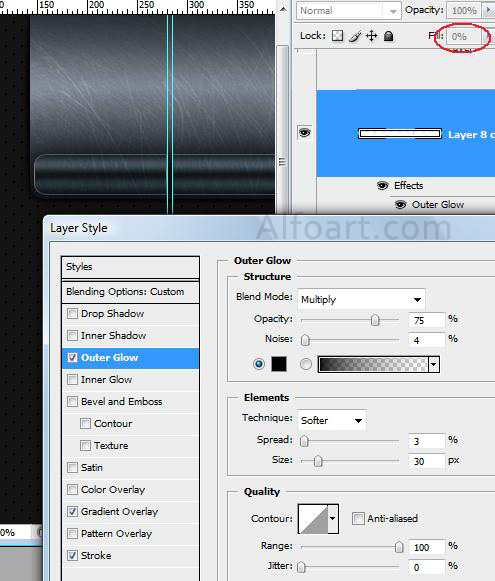Viewport: 495px width, 581px height.
Task: Click the Range slider handle
Action: [x=399, y=547]
